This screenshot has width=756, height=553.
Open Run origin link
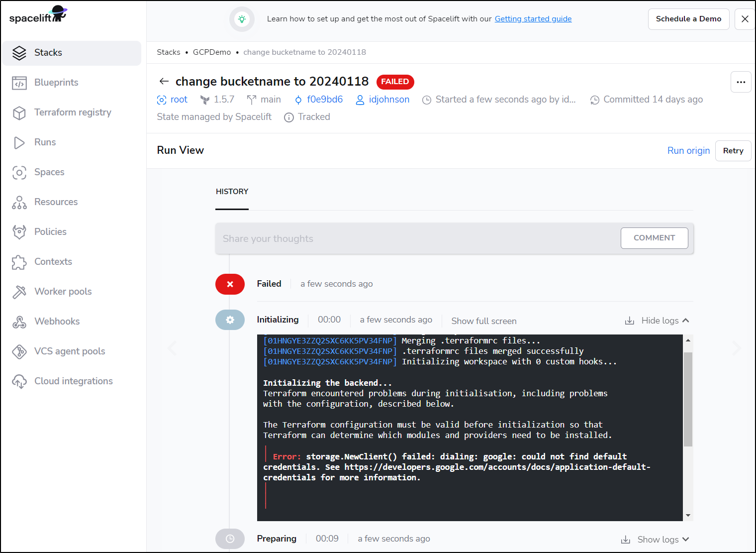click(688, 151)
